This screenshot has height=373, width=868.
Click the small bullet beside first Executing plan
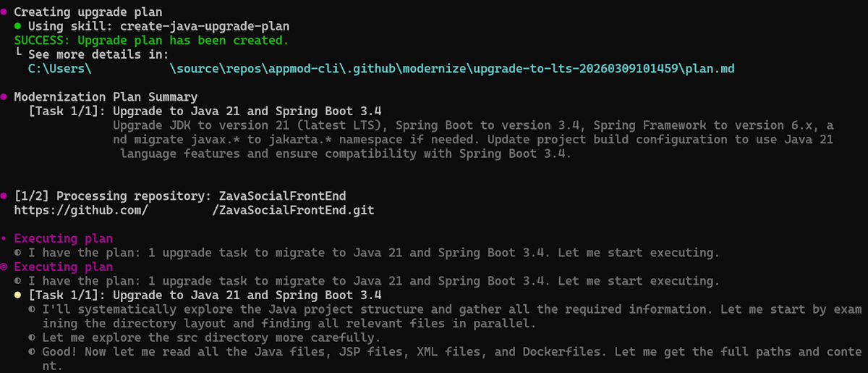coord(4,239)
